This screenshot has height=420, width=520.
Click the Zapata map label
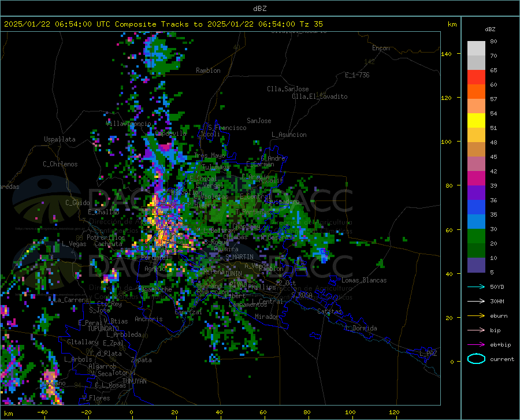[x=142, y=360]
